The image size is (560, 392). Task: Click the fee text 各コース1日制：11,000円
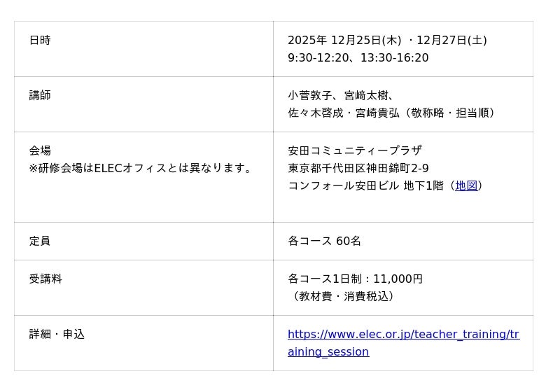355,279
